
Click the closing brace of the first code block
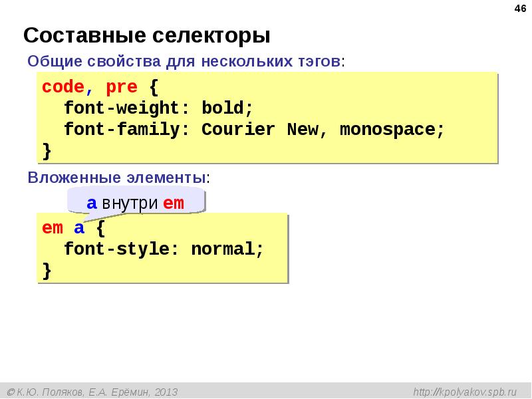(47, 150)
